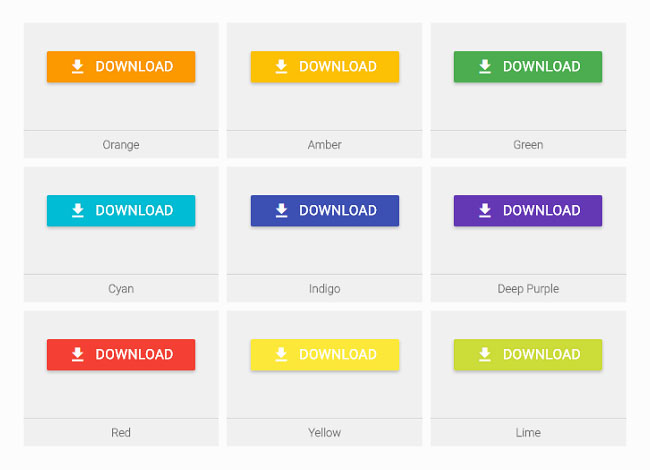Click the download arrow icon on red button
Screen dimensions: 650x470
78,355
